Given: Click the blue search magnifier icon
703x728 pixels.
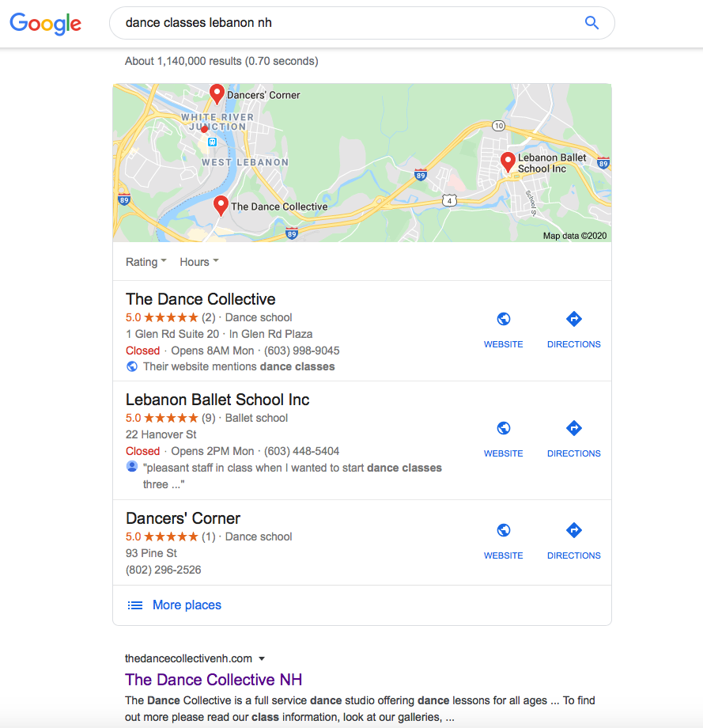Looking at the screenshot, I should 592,23.
